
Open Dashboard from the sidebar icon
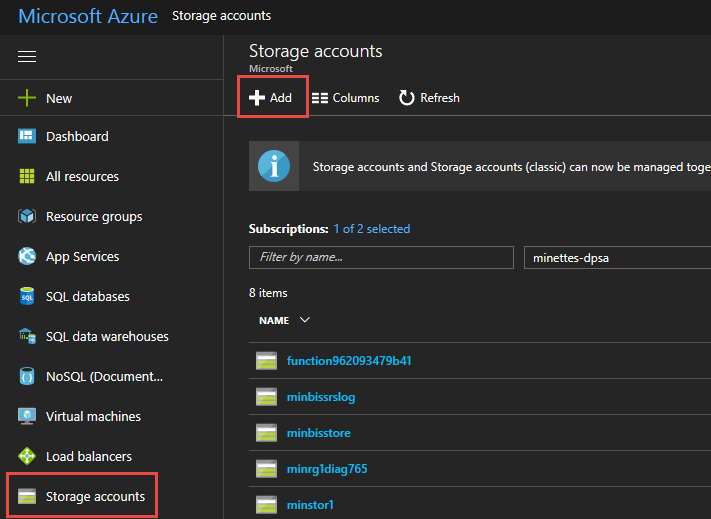tap(27, 137)
